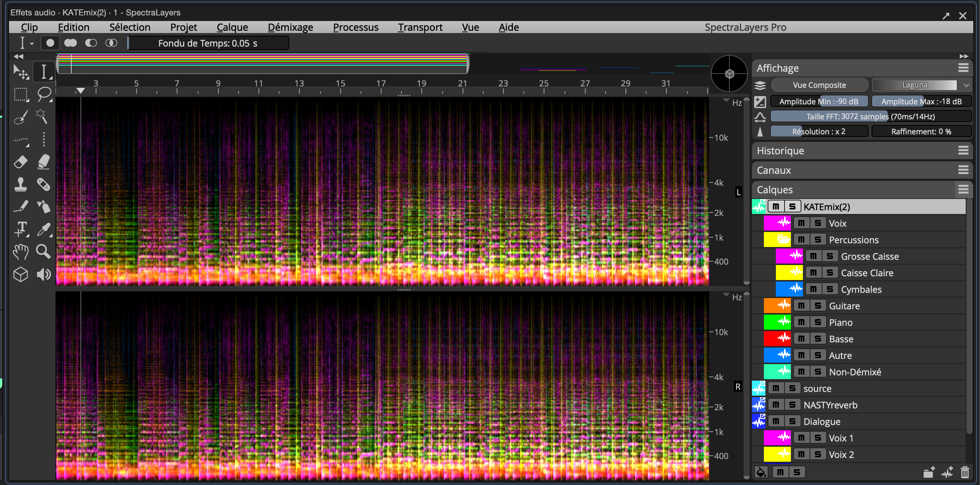Click the trash icon to delete layer
This screenshot has height=485, width=980.
[965, 473]
